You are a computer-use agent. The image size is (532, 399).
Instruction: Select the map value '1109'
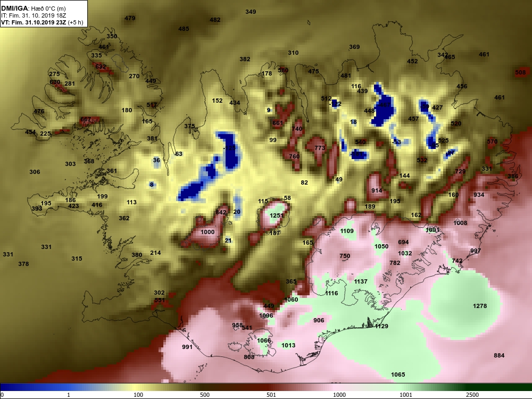coord(347,231)
